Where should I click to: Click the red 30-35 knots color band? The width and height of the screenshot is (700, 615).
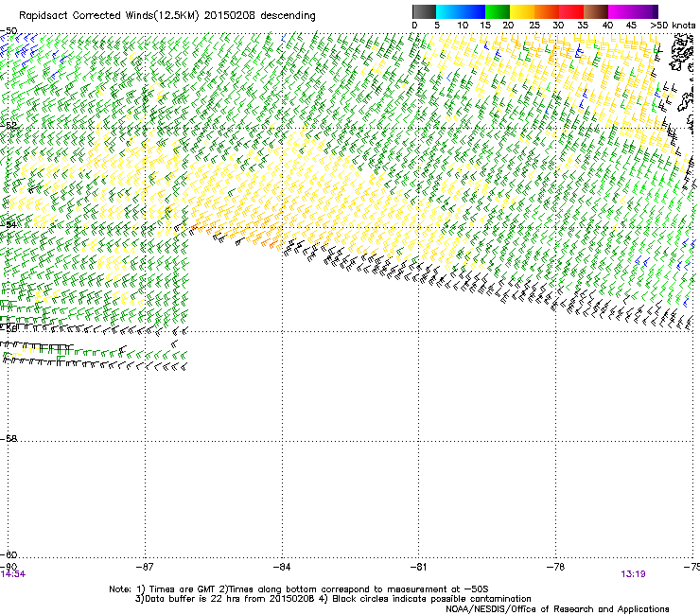tap(571, 11)
